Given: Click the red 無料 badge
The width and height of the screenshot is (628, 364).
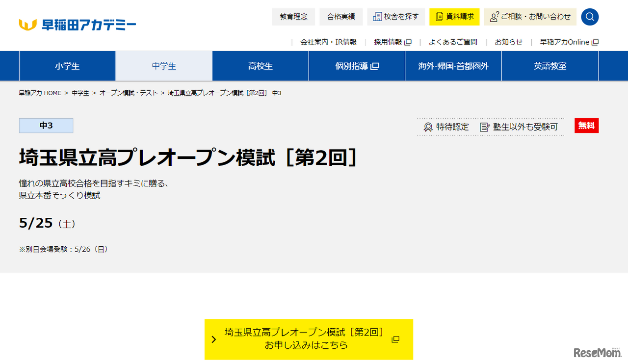Looking at the screenshot, I should click(587, 126).
